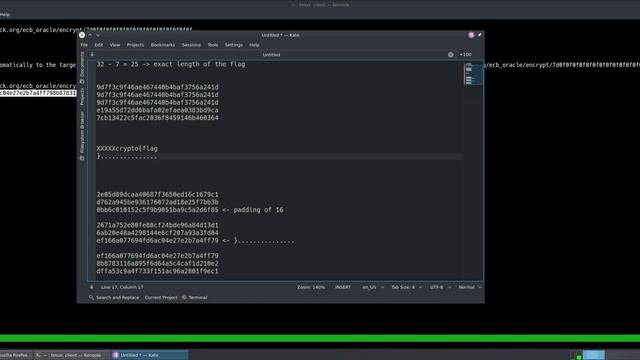Click the light-blue pager box in taskbar
The width and height of the screenshot is (640, 360).
click(594, 355)
